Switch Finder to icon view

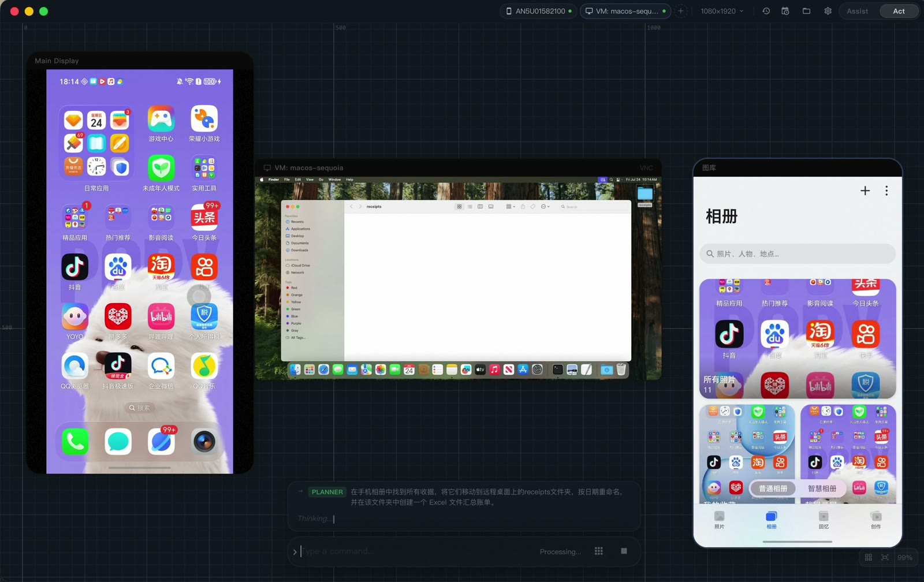[x=459, y=206]
